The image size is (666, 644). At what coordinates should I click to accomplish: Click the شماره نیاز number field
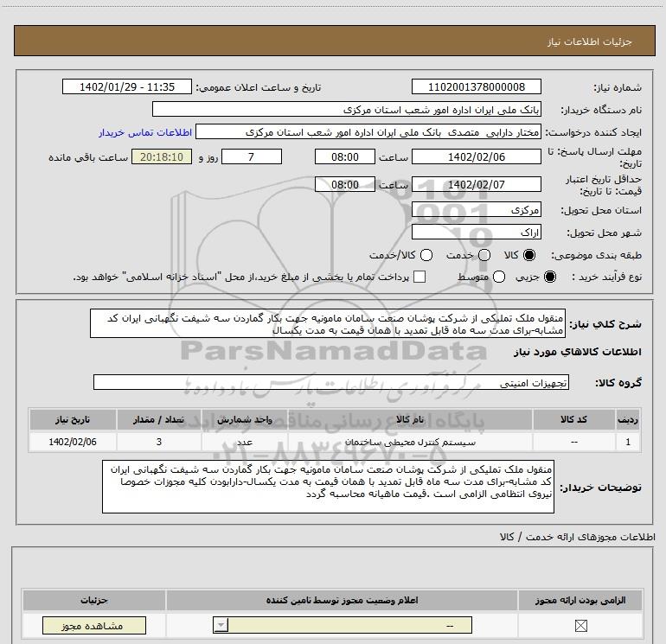pos(476,86)
